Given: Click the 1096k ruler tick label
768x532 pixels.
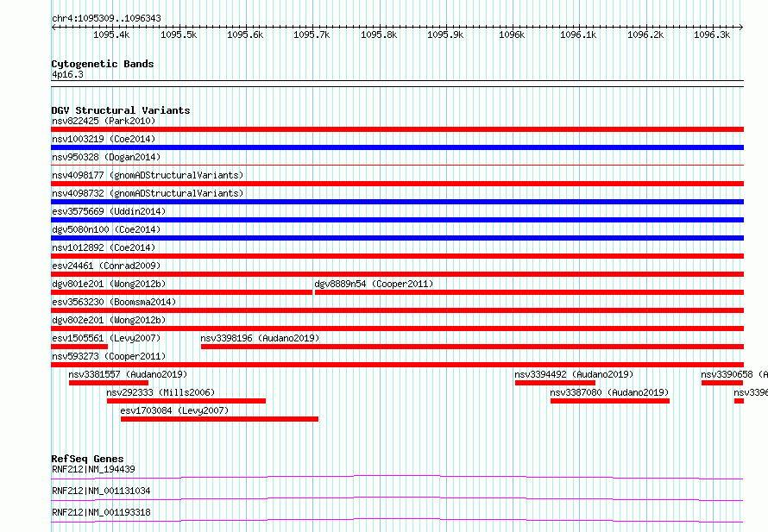Looking at the screenshot, I should 512,34.
